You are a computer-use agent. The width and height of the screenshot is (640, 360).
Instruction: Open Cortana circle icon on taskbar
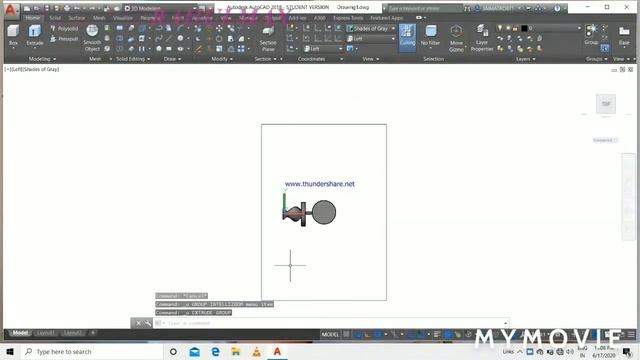point(173,351)
